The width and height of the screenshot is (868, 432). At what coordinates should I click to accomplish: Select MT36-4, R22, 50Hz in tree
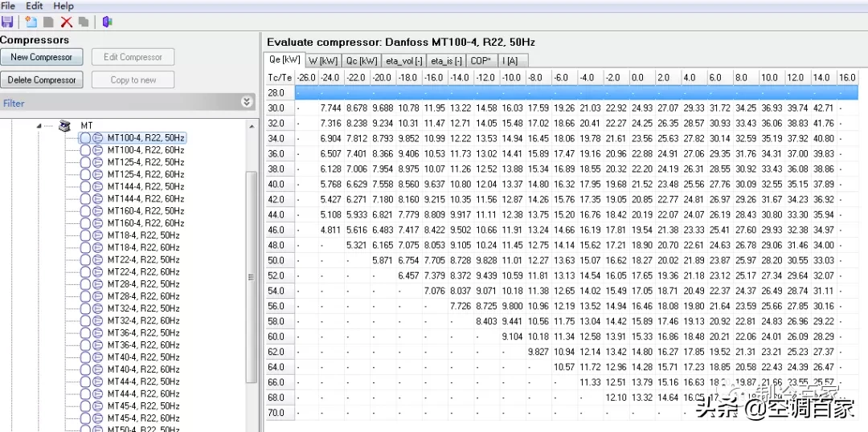point(143,332)
